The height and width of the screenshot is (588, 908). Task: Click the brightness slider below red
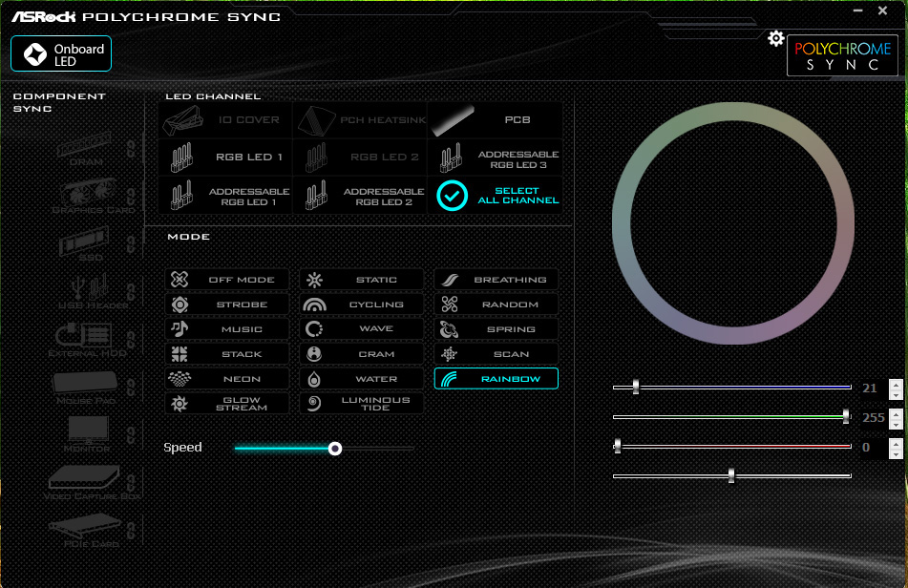coord(732,475)
